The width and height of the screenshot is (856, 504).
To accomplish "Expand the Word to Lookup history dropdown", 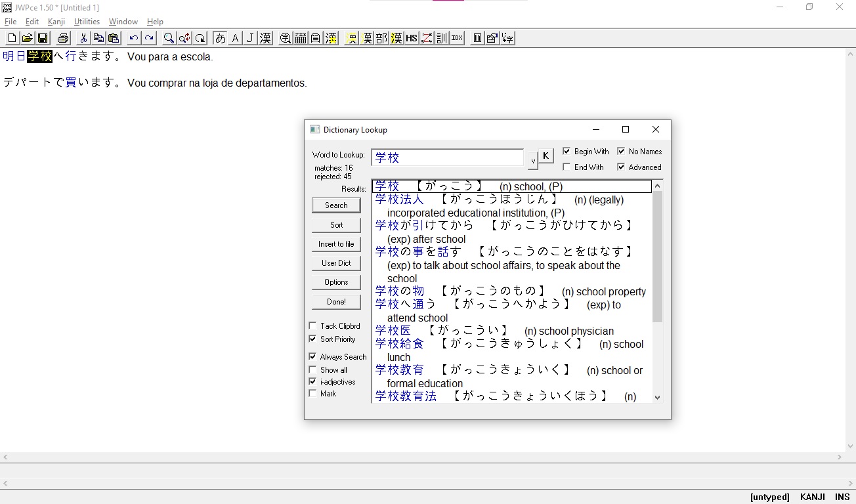I will [533, 159].
